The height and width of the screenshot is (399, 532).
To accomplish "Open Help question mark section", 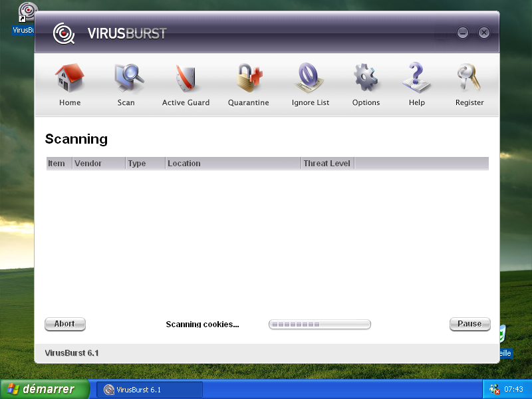I will [x=417, y=85].
